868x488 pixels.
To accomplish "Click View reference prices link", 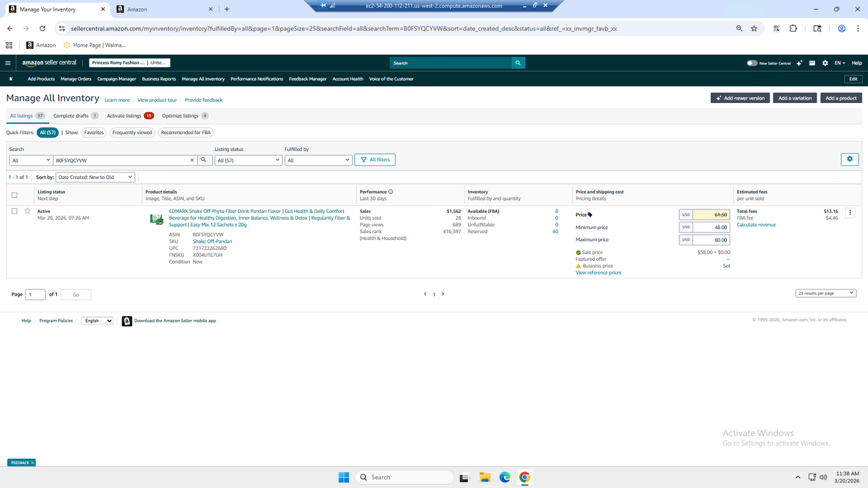I will [598, 272].
